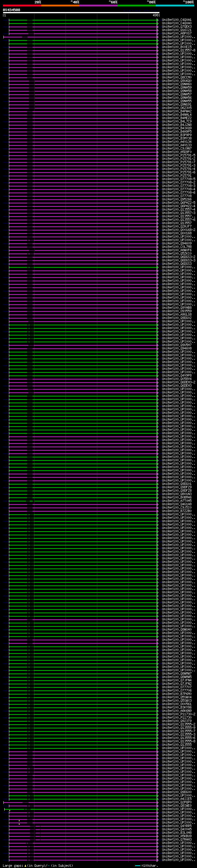Click hit label UniRef100_A7T0H5

(x=177, y=501)
